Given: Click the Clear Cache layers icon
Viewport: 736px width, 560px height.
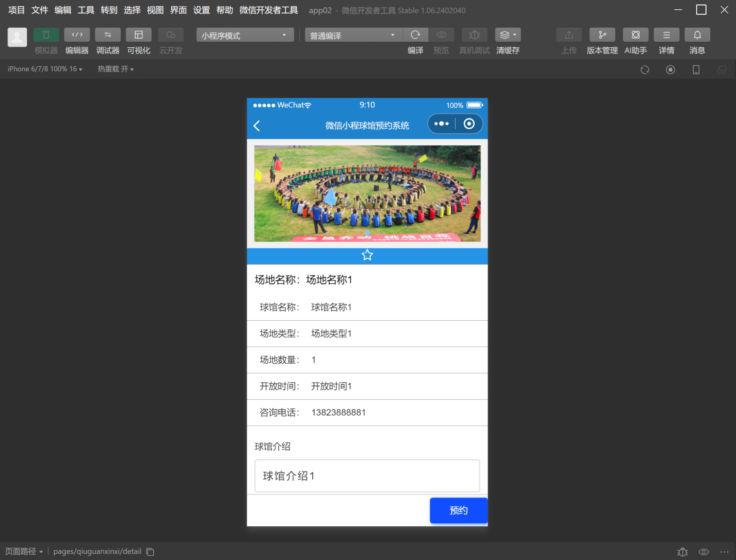Looking at the screenshot, I should coord(507,35).
